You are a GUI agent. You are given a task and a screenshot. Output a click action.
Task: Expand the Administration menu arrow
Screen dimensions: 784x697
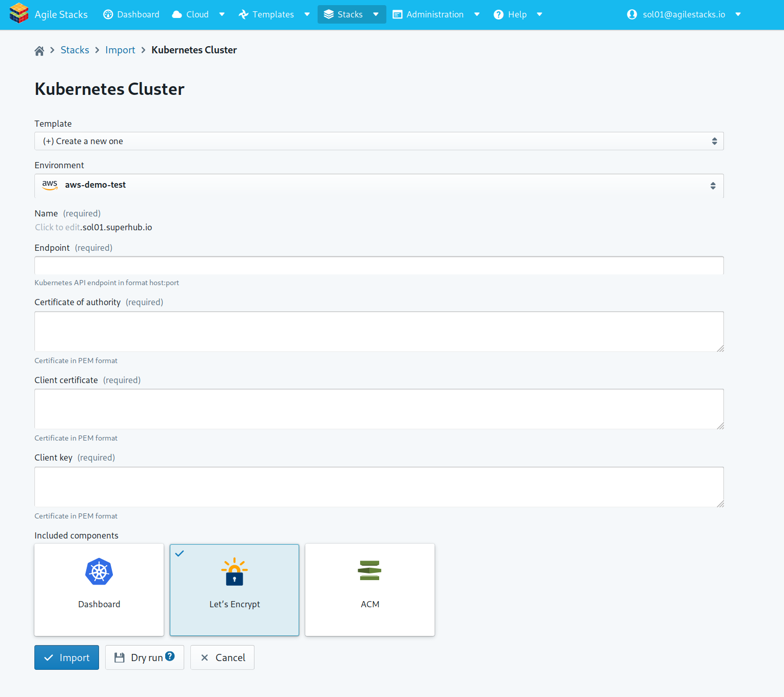[477, 14]
